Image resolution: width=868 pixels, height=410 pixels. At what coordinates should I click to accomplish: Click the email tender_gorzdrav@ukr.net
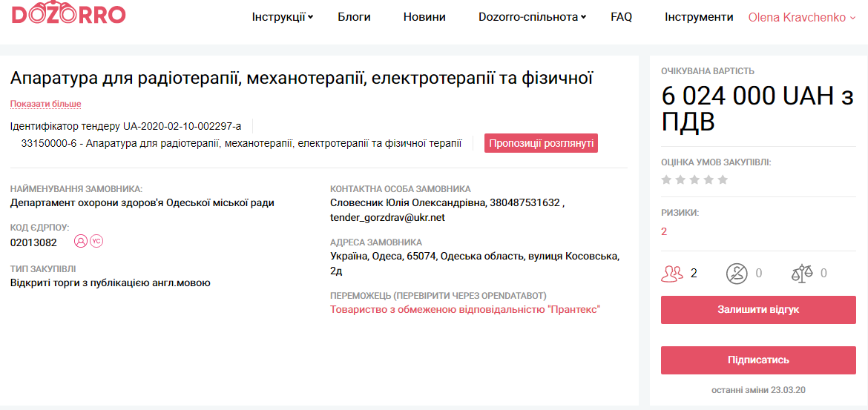click(x=387, y=217)
